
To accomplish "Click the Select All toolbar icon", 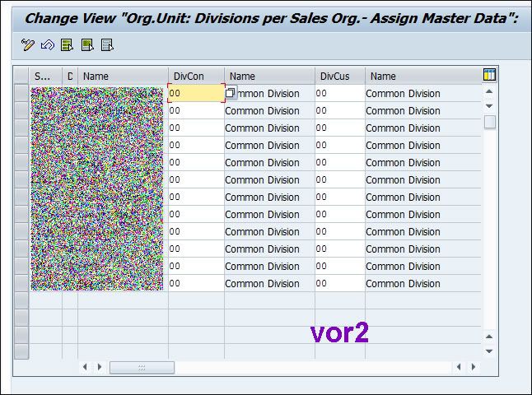I will pyautogui.click(x=68, y=45).
